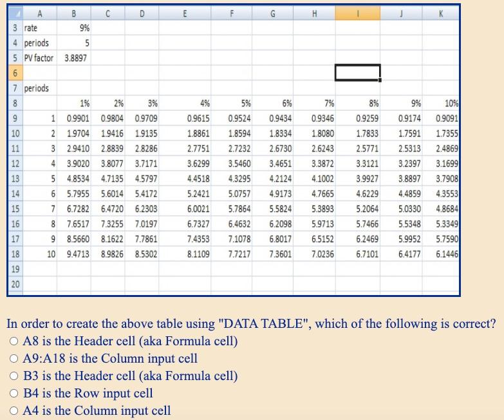Select column F header
The image size is (504, 420).
coord(232,13)
